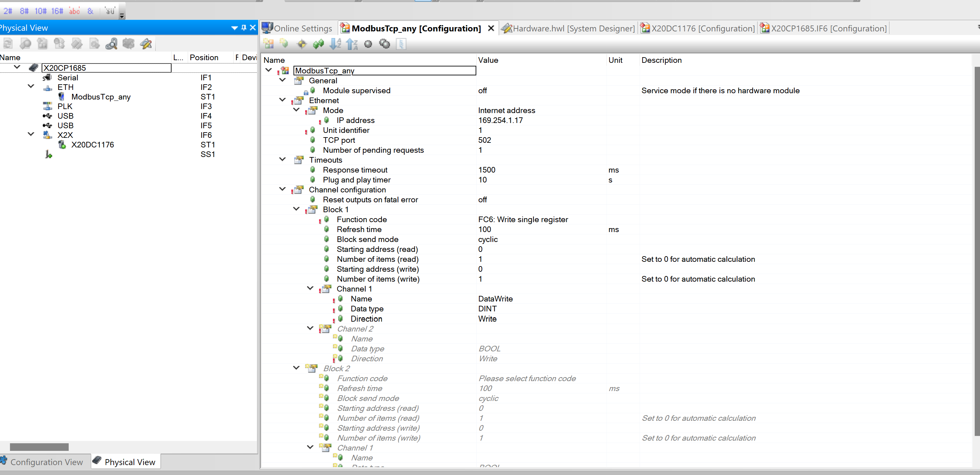Select the hexadecimal 16# format icon
The height and width of the screenshot is (475, 980).
[57, 11]
